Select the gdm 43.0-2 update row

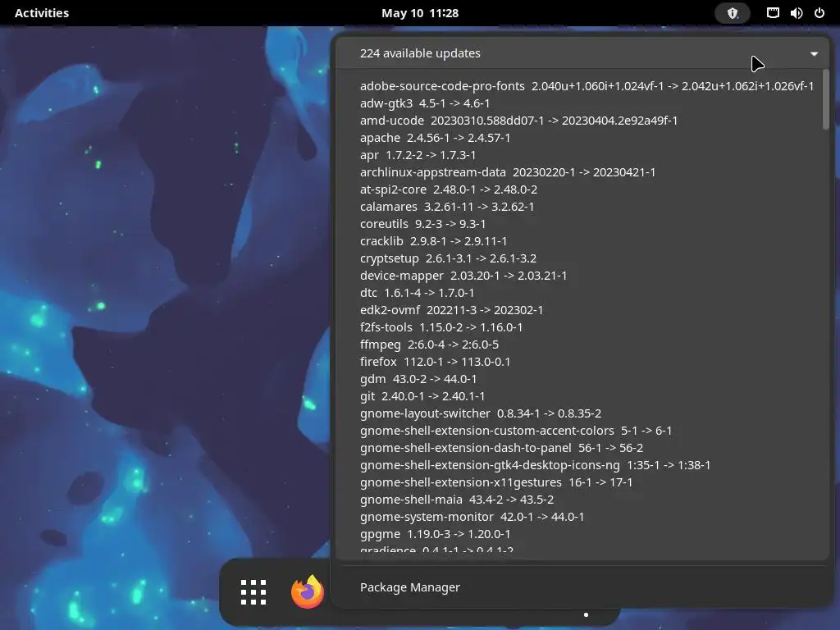pyautogui.click(x=418, y=379)
